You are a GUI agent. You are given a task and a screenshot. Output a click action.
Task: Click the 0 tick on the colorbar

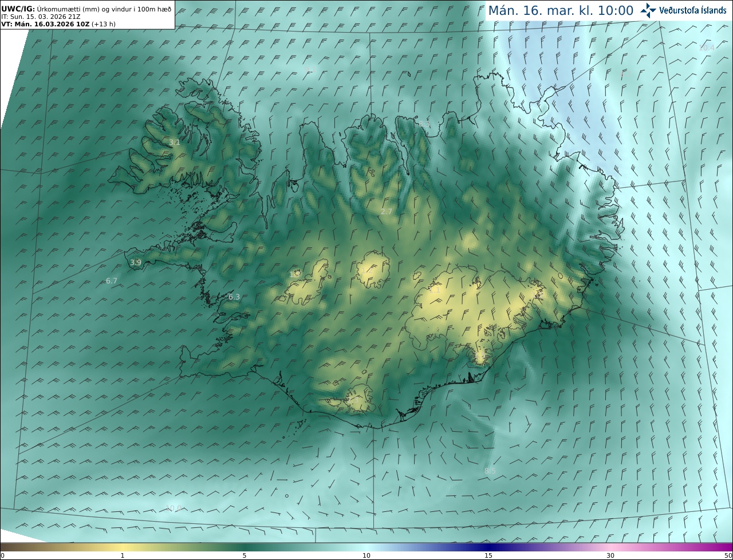2,555
